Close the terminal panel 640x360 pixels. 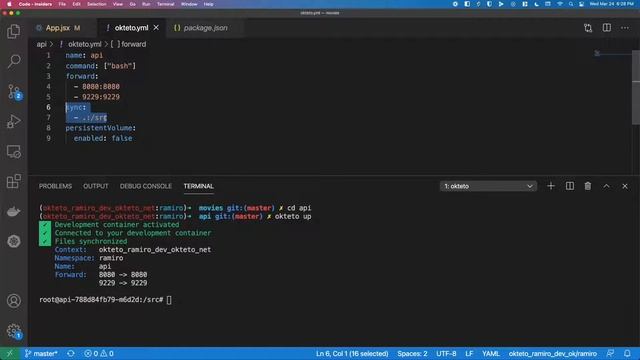(x=625, y=186)
